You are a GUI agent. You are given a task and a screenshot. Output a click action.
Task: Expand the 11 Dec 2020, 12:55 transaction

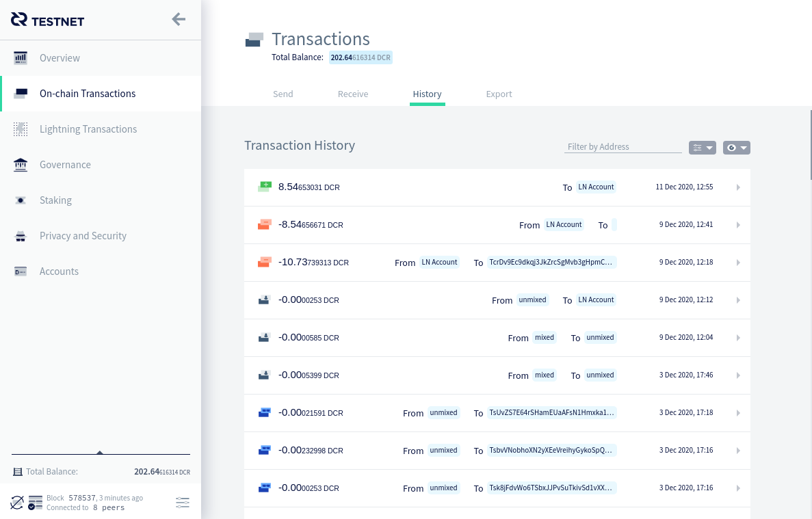point(739,187)
